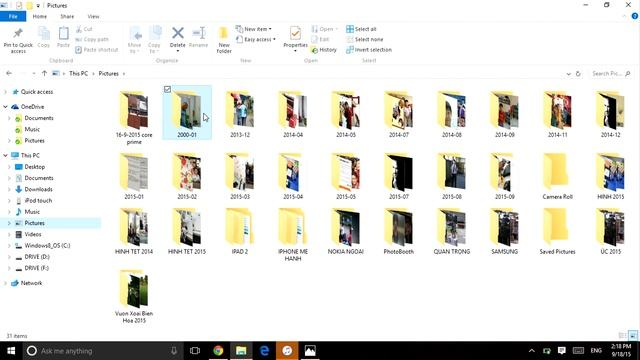Screen dimensions: 640x360
Task: Click This PC in address breadcrumb
Action: [x=78, y=73]
